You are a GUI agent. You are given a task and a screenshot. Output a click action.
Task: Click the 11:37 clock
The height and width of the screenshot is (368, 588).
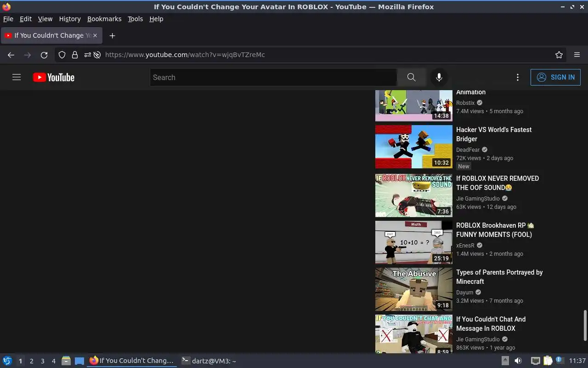[x=577, y=361]
